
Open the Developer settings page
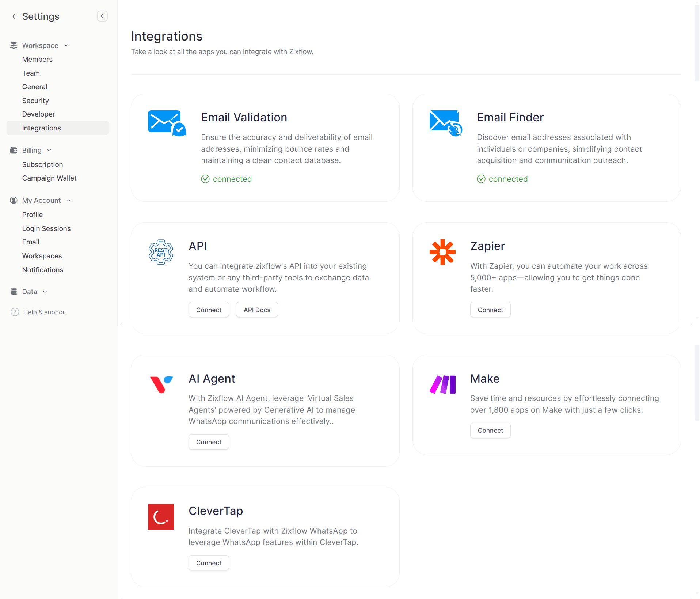click(38, 114)
